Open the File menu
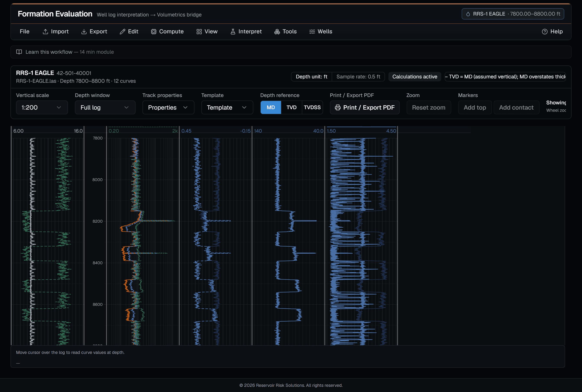This screenshot has width=582, height=392. coord(24,31)
